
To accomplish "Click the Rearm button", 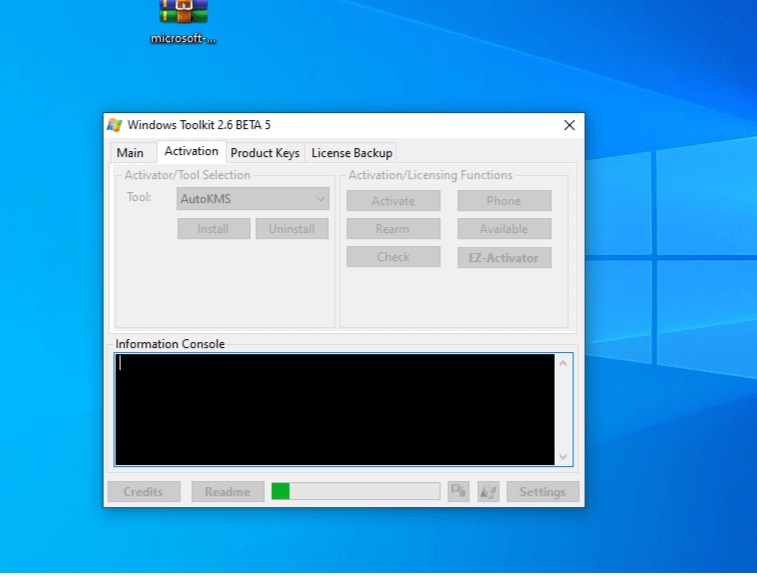I will (393, 228).
